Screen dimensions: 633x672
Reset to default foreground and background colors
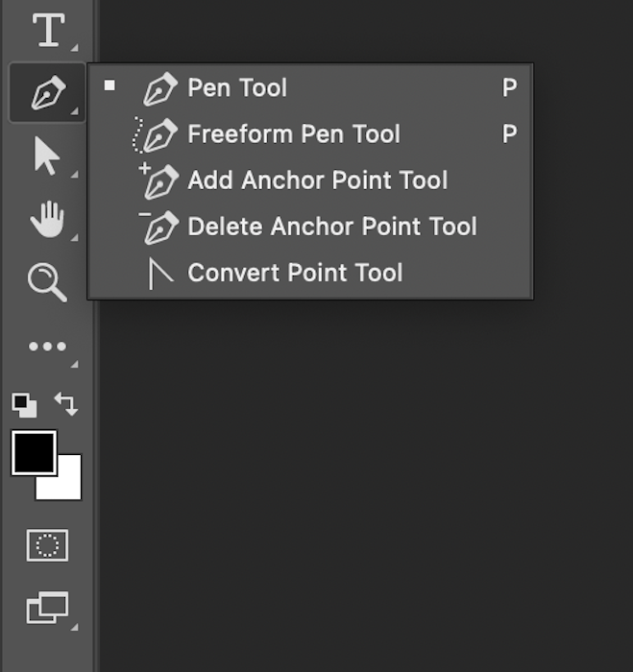pyautogui.click(x=24, y=404)
